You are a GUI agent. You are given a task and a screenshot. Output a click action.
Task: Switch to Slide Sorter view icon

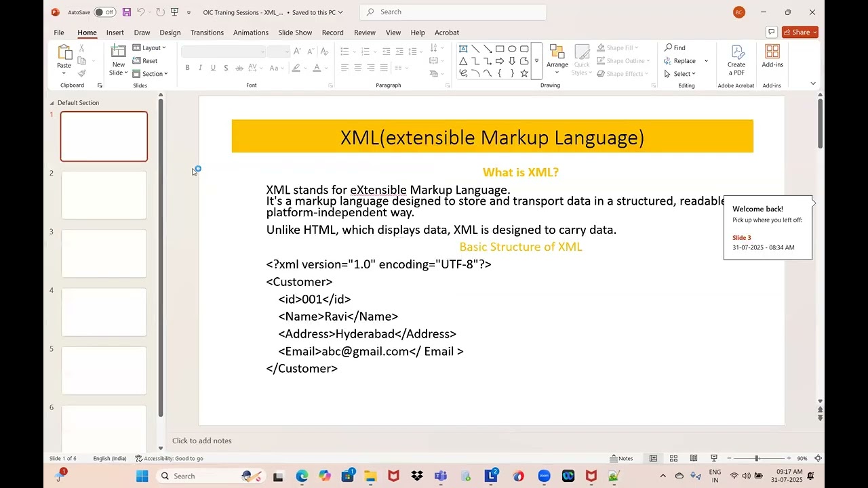point(673,459)
